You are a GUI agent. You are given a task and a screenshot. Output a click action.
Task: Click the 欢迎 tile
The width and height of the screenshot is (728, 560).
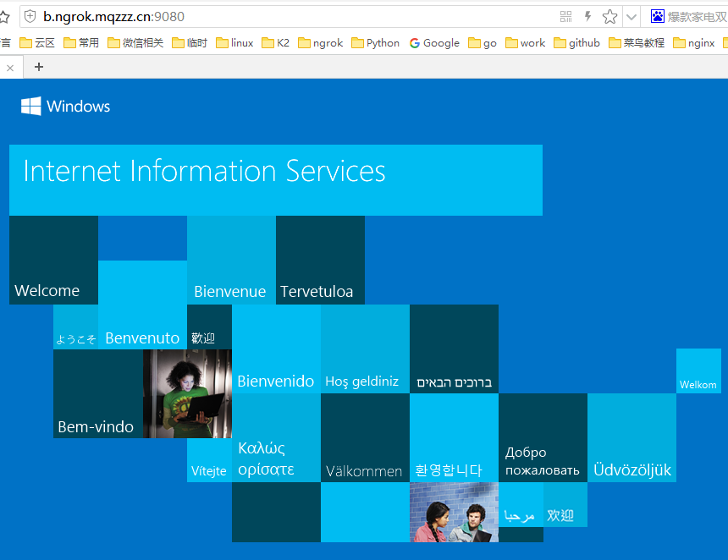click(x=565, y=505)
